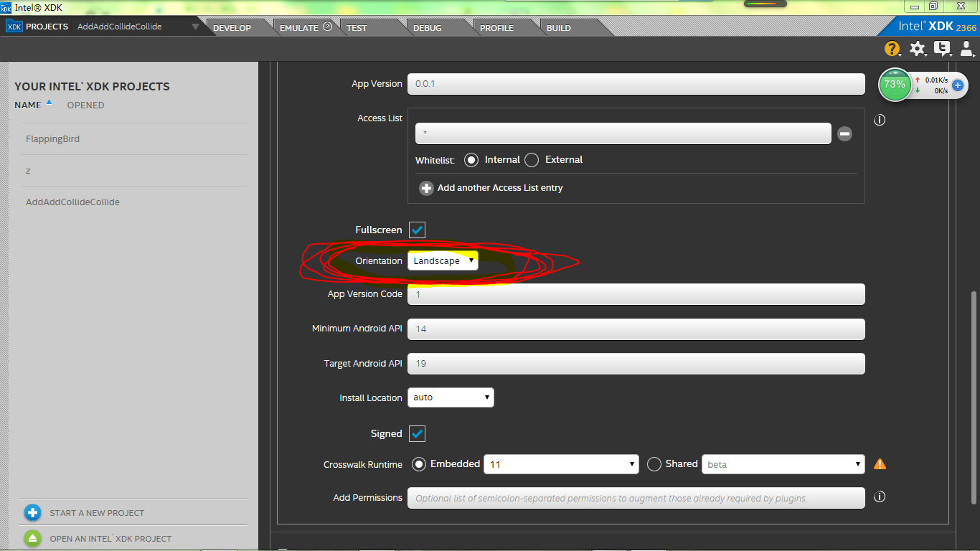The image size is (980, 551).
Task: Open the Orientation dropdown showing Landscape
Action: tap(443, 260)
